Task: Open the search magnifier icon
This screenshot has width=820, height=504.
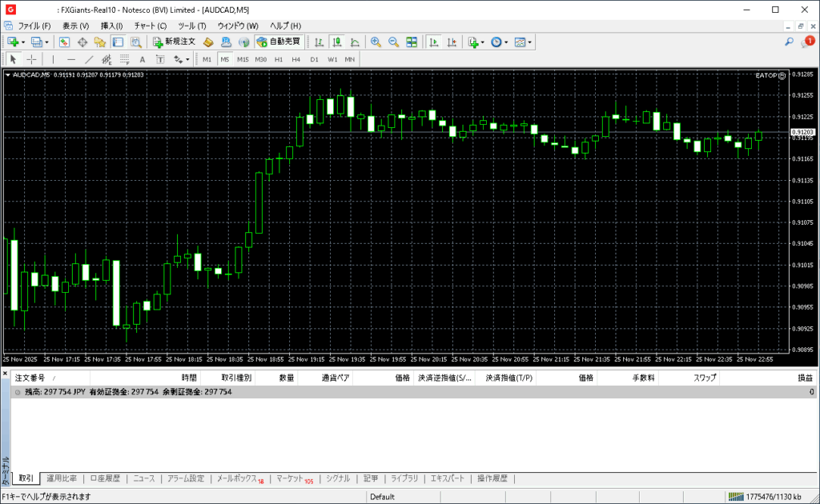Action: pos(789,42)
